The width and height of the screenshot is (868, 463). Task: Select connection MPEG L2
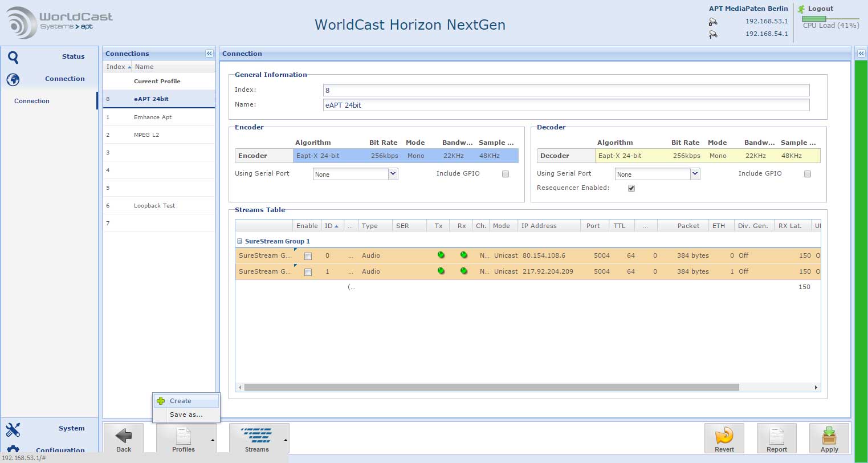[x=159, y=135]
